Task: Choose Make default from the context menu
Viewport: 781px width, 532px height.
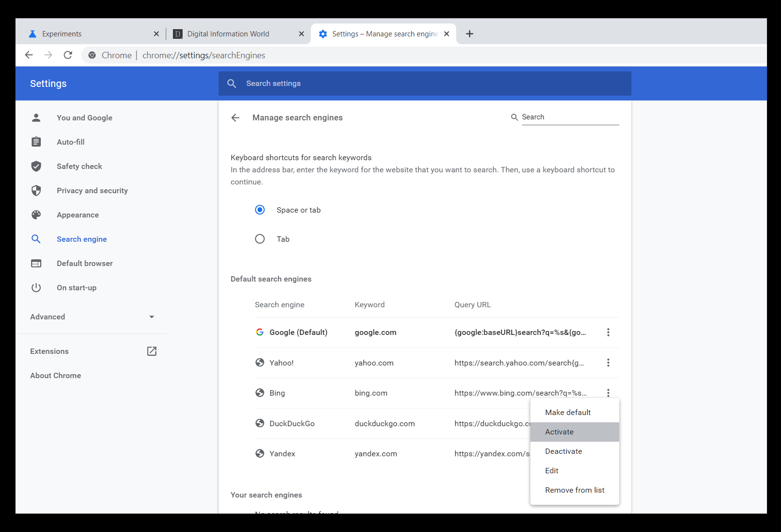Action: pos(575,412)
